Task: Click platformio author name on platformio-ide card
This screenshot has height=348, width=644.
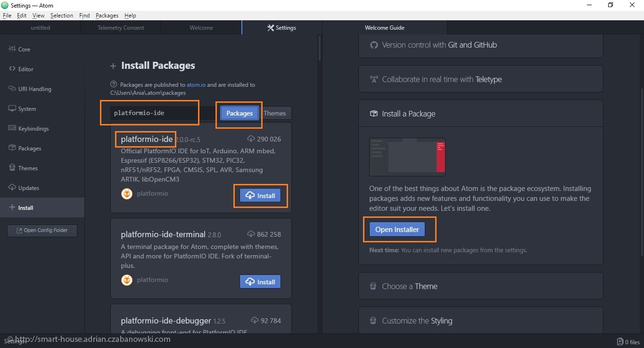Action: (152, 194)
